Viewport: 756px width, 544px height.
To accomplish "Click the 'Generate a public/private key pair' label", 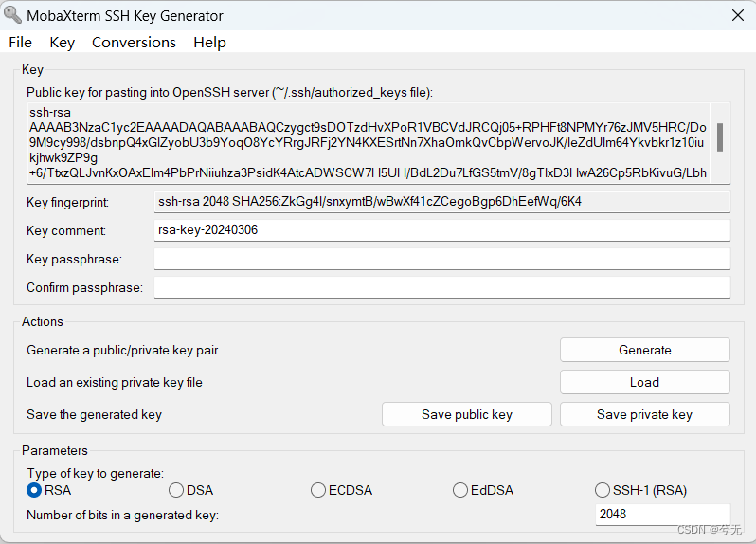I will coord(122,350).
